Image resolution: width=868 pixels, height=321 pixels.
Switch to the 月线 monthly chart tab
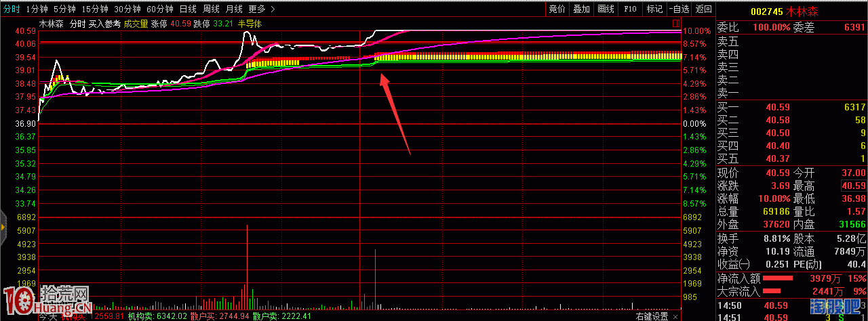(234, 9)
